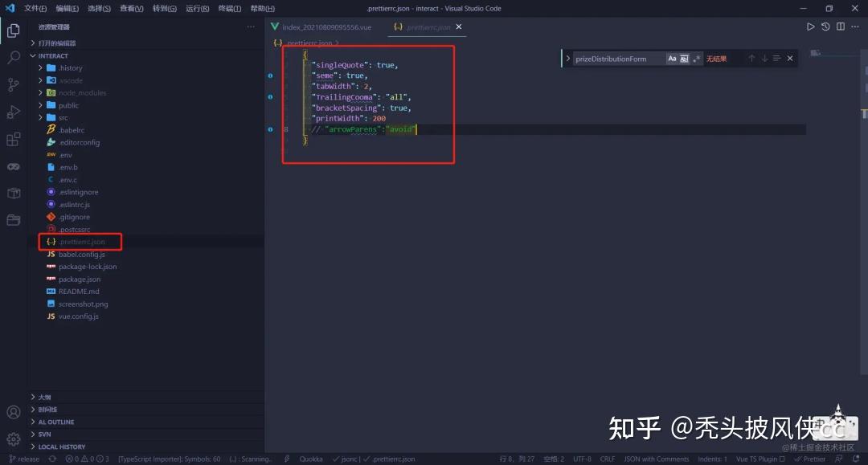Image resolution: width=868 pixels, height=465 pixels.
Task: Click the feedback icon in status bar
Action: 839,459
